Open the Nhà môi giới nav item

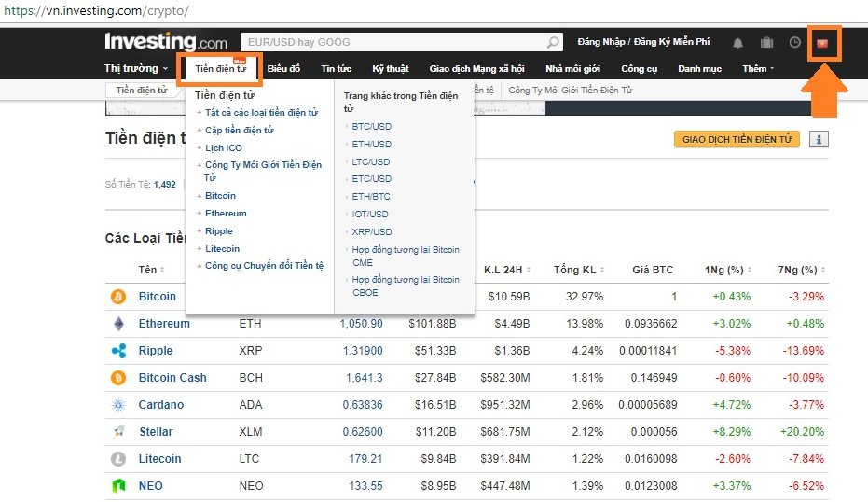coord(572,69)
